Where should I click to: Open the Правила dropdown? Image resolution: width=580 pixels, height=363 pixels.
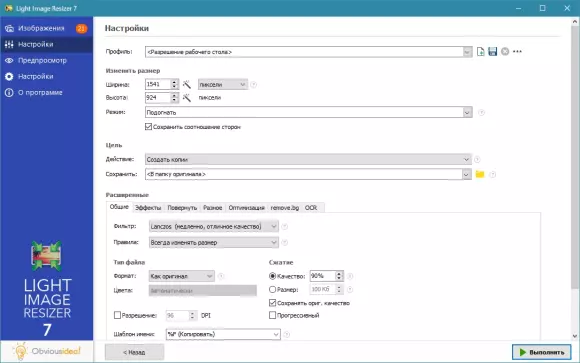click(x=214, y=243)
